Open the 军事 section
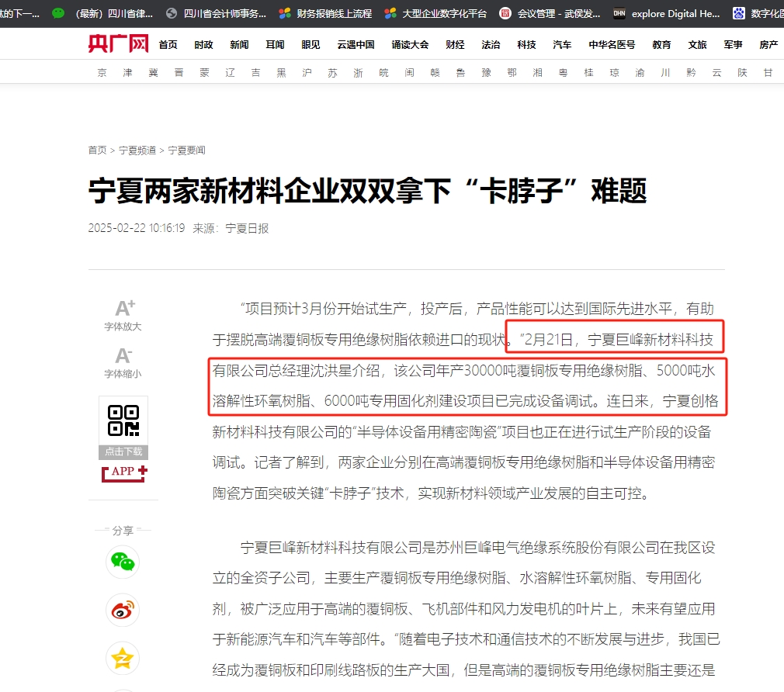 733,44
